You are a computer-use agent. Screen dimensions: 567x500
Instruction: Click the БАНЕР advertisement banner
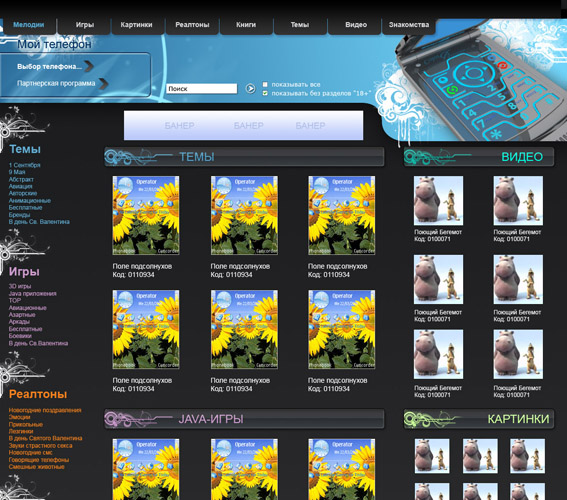pyautogui.click(x=243, y=125)
